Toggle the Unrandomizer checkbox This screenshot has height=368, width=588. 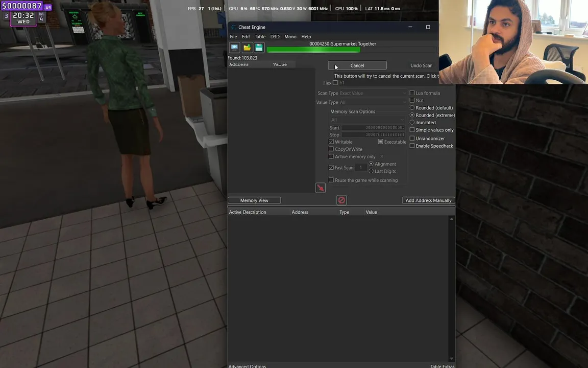412,138
